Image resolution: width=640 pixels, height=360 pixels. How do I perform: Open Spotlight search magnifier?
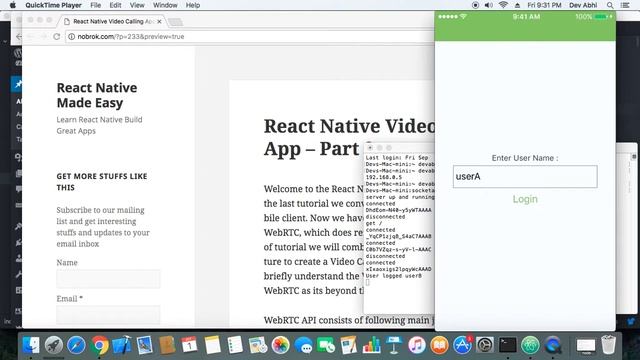coord(610,5)
